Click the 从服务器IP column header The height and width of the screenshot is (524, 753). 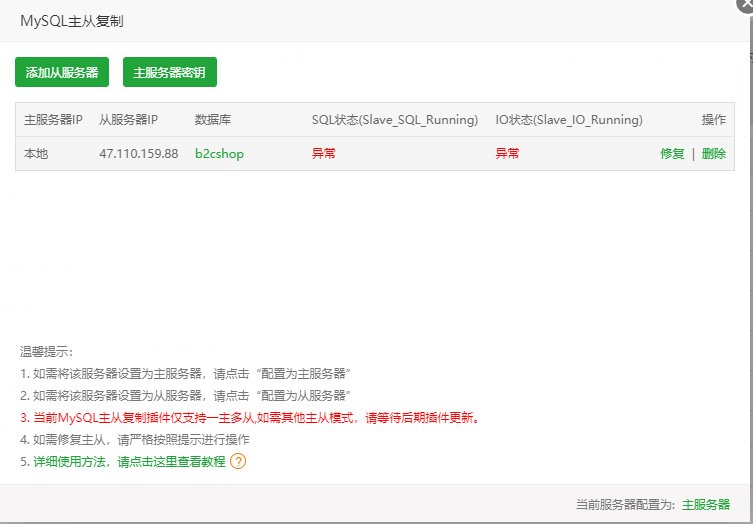click(129, 120)
